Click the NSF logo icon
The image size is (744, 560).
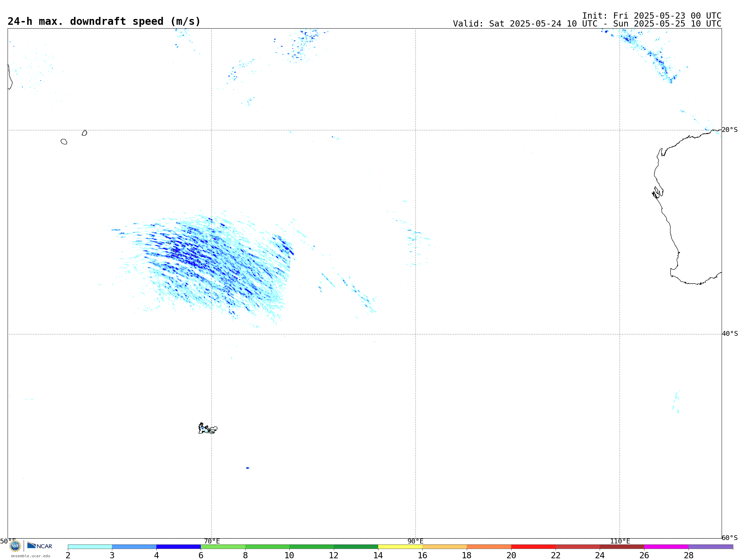[x=15, y=546]
